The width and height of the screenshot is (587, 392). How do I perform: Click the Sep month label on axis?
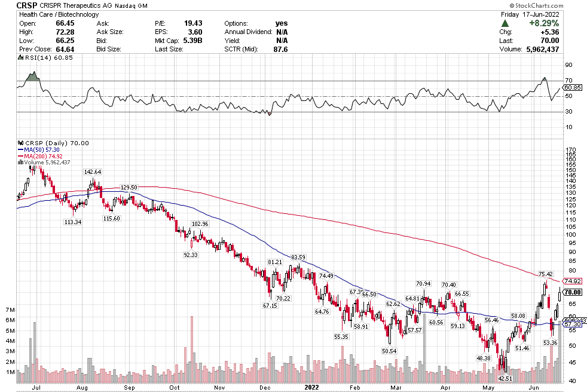[129, 387]
